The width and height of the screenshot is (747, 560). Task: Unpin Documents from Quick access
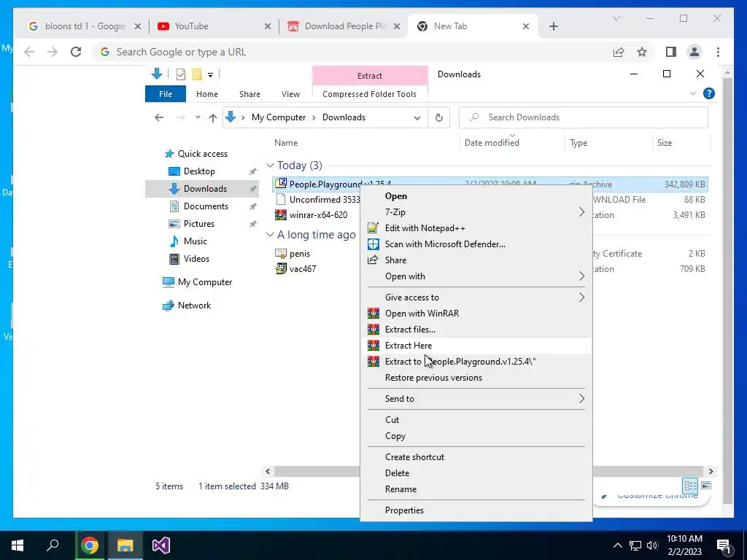(x=252, y=206)
